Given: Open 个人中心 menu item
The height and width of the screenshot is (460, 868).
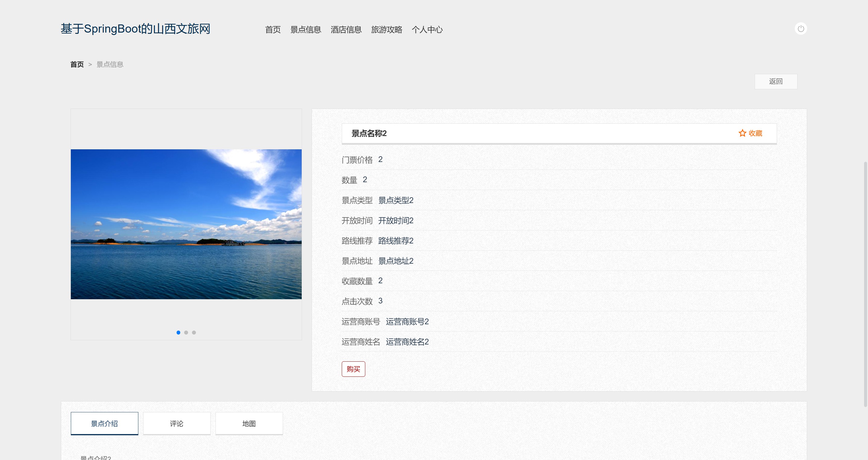Looking at the screenshot, I should click(x=427, y=30).
